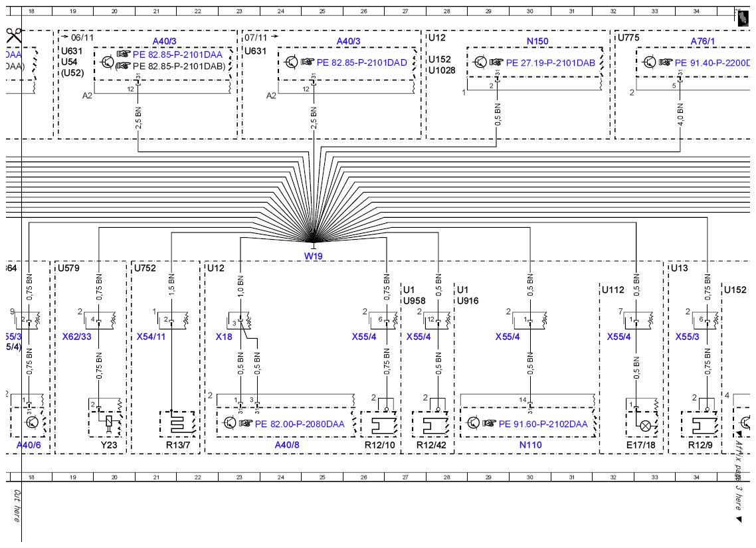This screenshot has width=756, height=548.
Task: Click the valve symbol above Y23
Action: tap(109, 423)
